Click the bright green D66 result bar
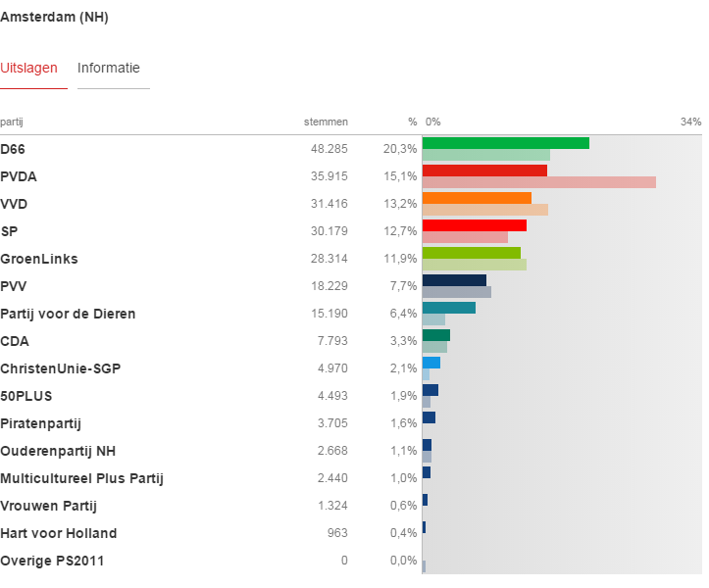The height and width of the screenshot is (588, 709). point(506,143)
